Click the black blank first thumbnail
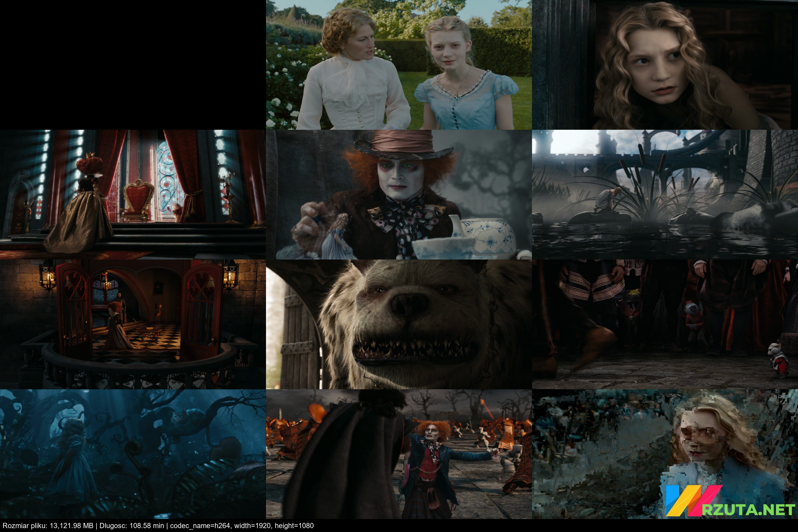Viewport: 798px width, 532px height. pyautogui.click(x=132, y=64)
